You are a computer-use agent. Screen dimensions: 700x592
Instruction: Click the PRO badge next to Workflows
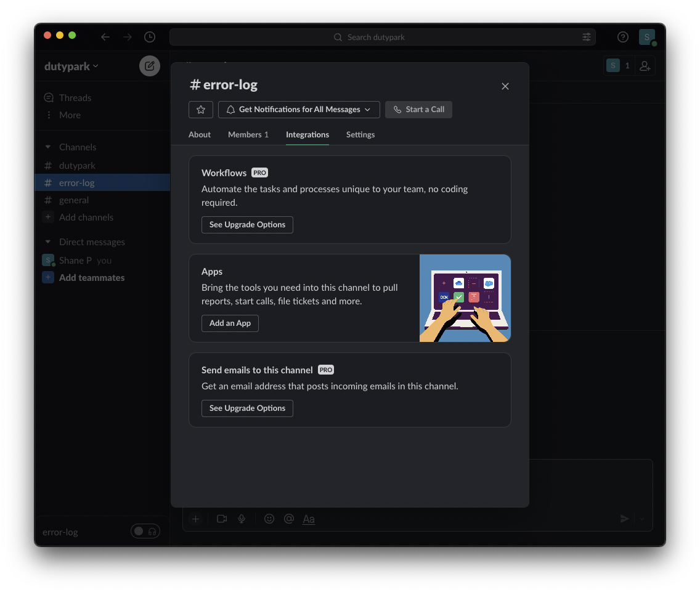259,172
